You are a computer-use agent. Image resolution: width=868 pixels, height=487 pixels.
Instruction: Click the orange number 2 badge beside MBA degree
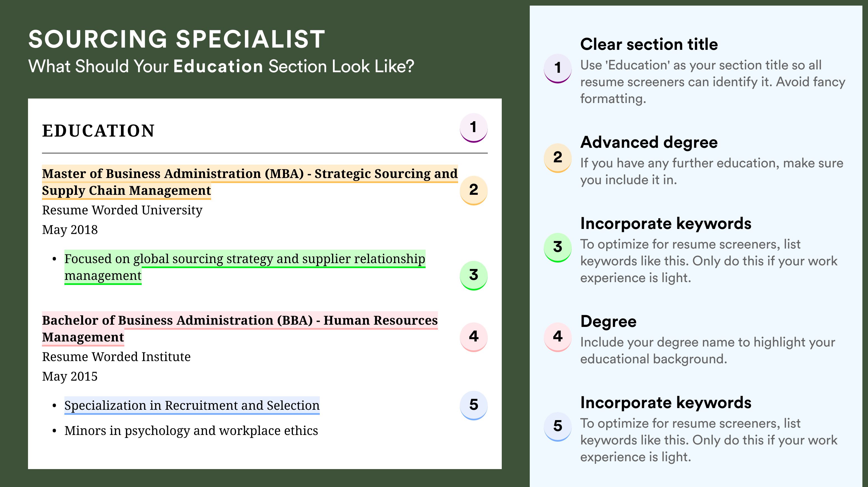(x=473, y=190)
